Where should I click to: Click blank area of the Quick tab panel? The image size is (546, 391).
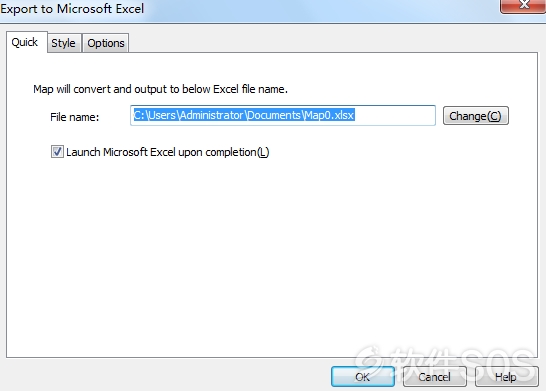[272, 258]
